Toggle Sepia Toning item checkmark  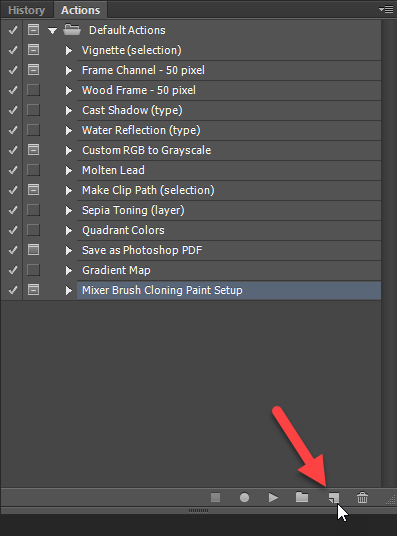point(13,210)
